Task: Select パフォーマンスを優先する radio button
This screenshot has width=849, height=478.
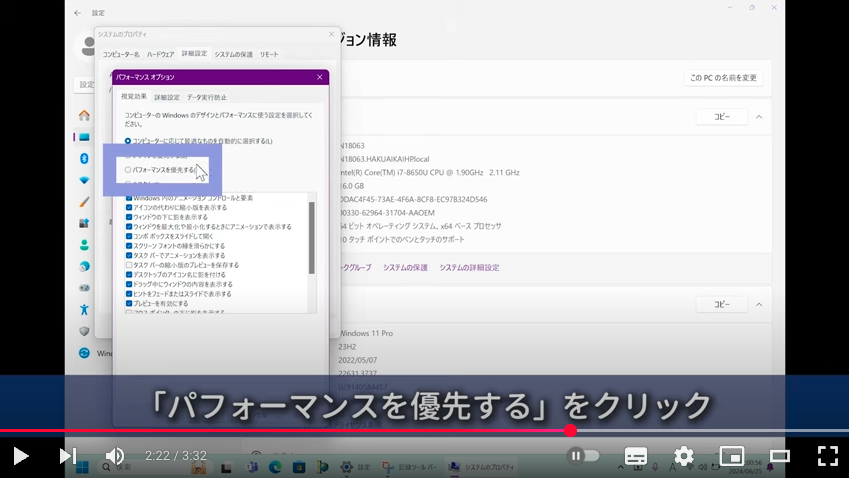Action: click(x=128, y=170)
